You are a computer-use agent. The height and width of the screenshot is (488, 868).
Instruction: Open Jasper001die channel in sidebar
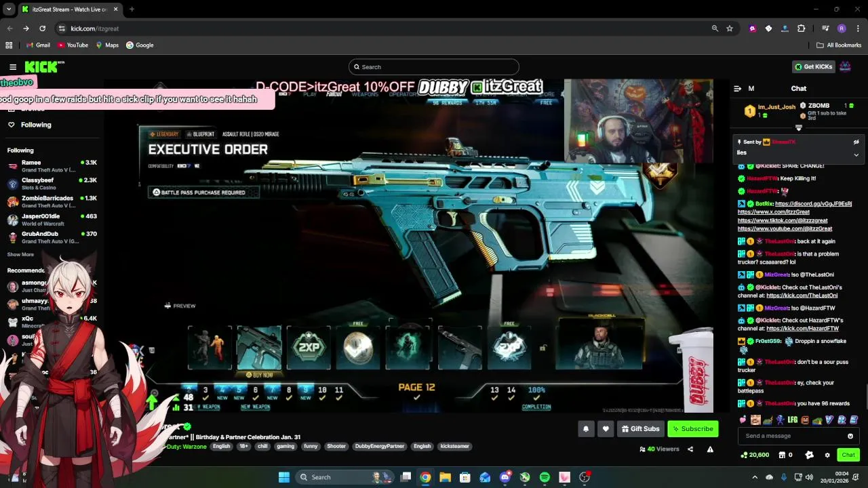[52, 220]
